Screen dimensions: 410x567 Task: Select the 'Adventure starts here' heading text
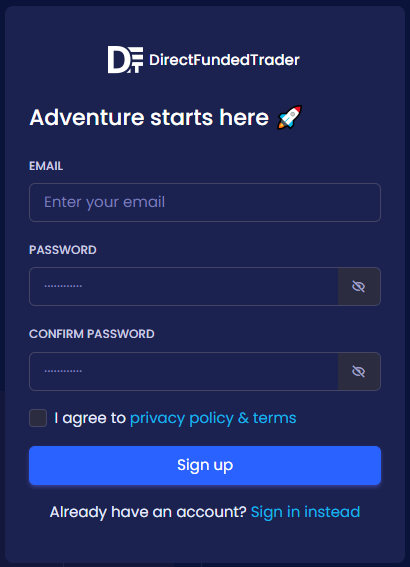coord(149,118)
